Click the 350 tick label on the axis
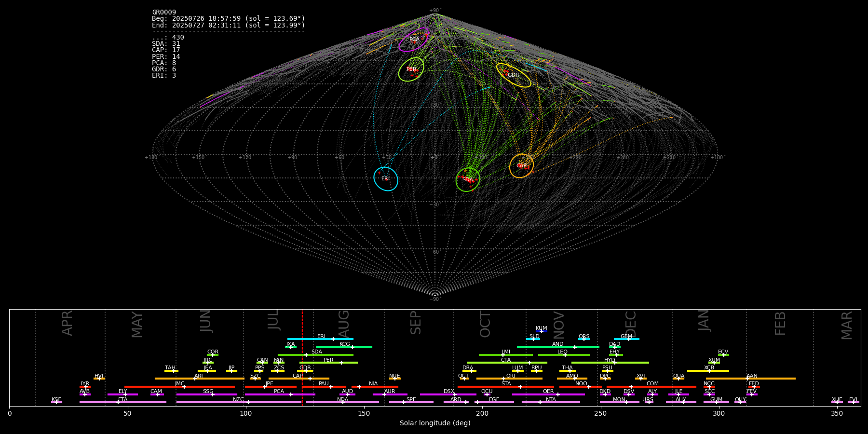The height and width of the screenshot is (434, 868). point(837,413)
